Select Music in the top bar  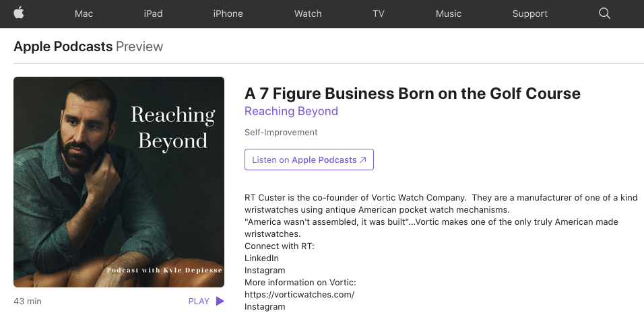coord(449,13)
